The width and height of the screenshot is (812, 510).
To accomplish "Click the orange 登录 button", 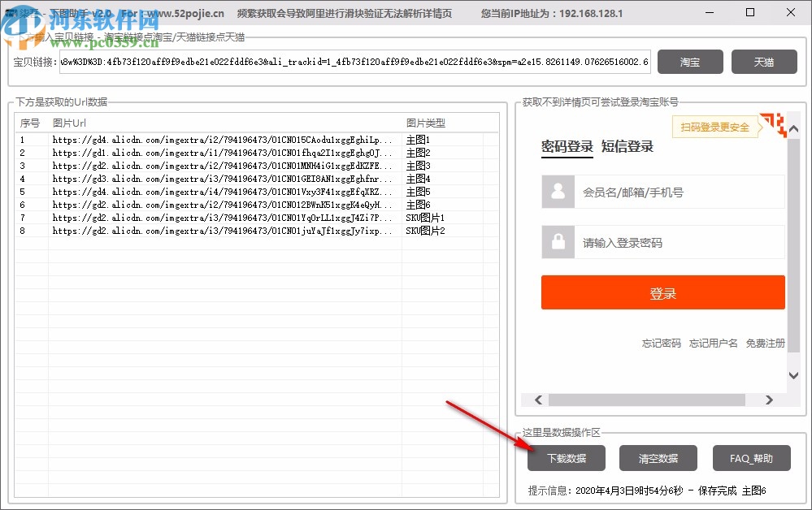I will point(663,292).
